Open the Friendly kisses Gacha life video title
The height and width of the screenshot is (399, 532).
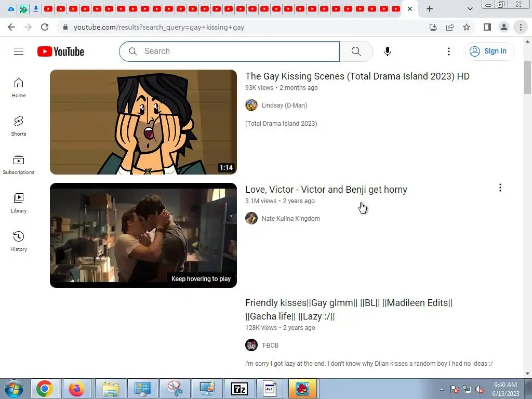pos(349,310)
